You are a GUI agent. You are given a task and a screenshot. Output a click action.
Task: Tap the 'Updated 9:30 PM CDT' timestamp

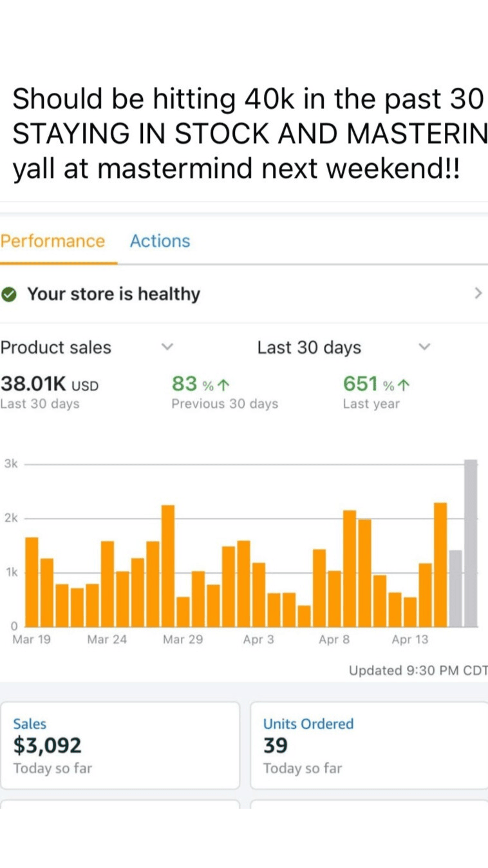click(x=418, y=670)
